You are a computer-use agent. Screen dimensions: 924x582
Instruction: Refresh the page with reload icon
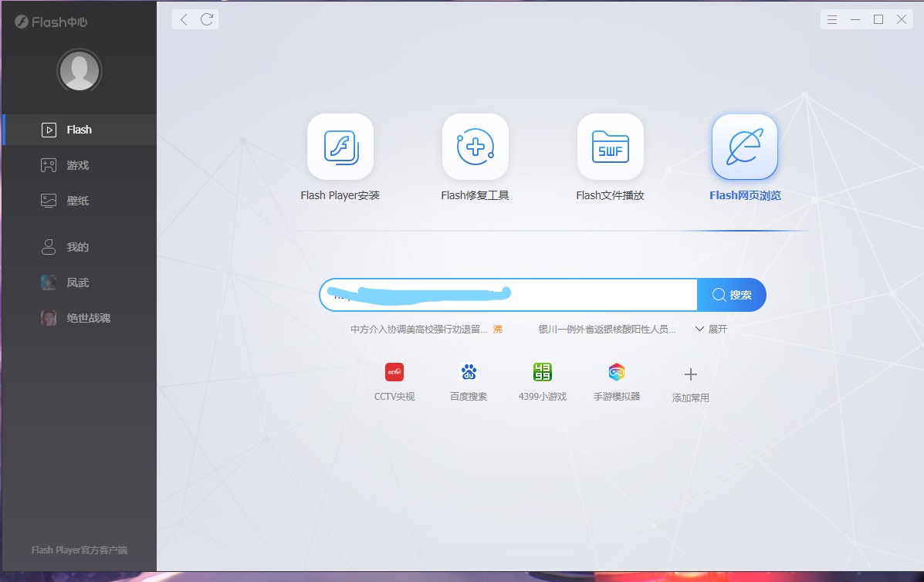tap(207, 19)
